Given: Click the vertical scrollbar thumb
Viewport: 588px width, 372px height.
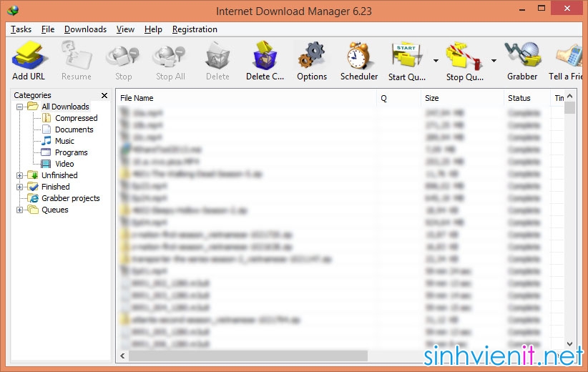Looking at the screenshot, I should (569, 107).
